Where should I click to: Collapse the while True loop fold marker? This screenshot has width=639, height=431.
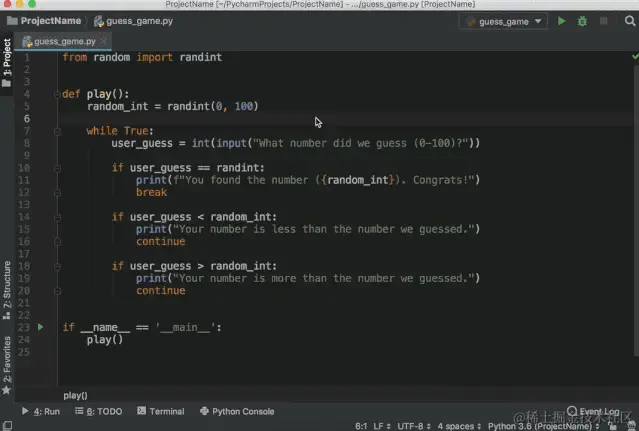click(x=57, y=131)
